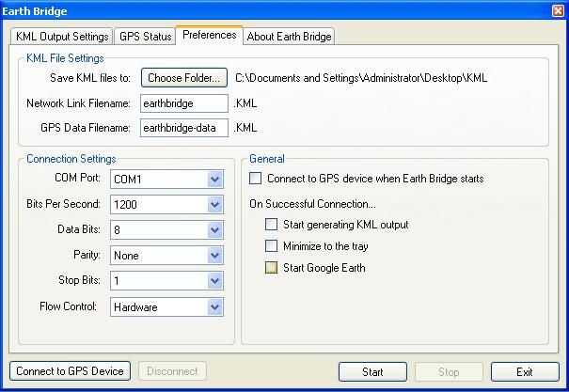
Task: Click the On Successful Connection label
Action: (x=312, y=204)
